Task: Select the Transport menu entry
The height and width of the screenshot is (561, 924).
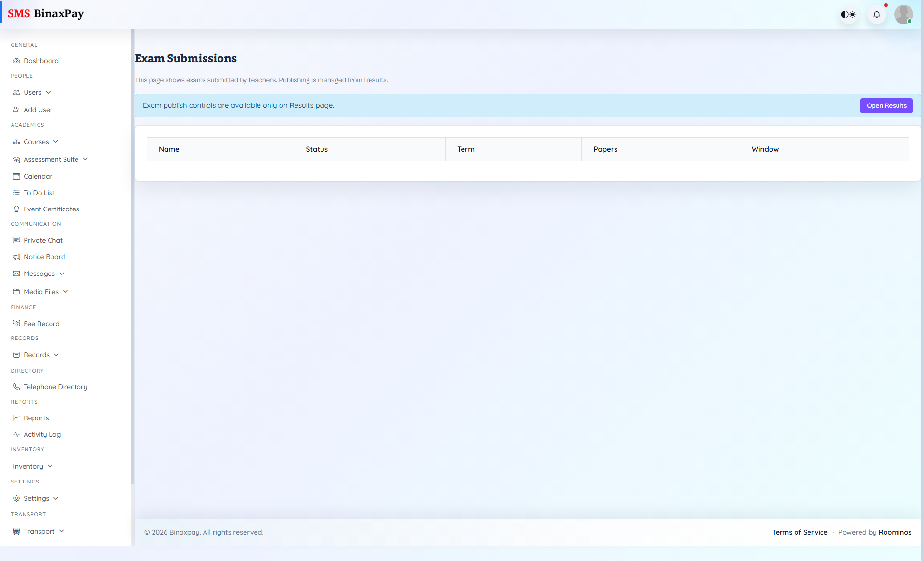Action: [x=38, y=531]
